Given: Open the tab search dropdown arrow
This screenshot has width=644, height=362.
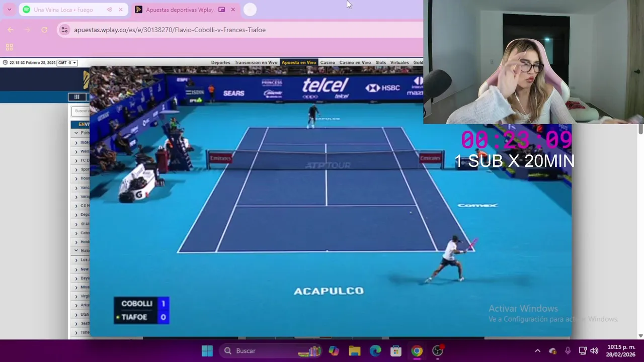Looking at the screenshot, I should (x=9, y=10).
